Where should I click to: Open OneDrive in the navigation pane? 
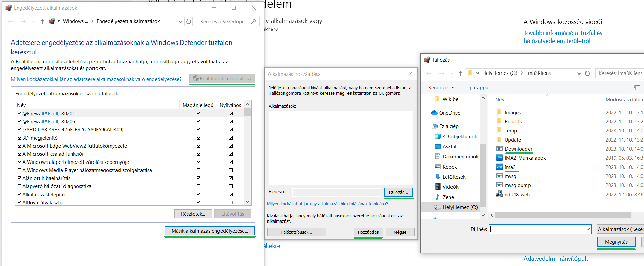[449, 113]
